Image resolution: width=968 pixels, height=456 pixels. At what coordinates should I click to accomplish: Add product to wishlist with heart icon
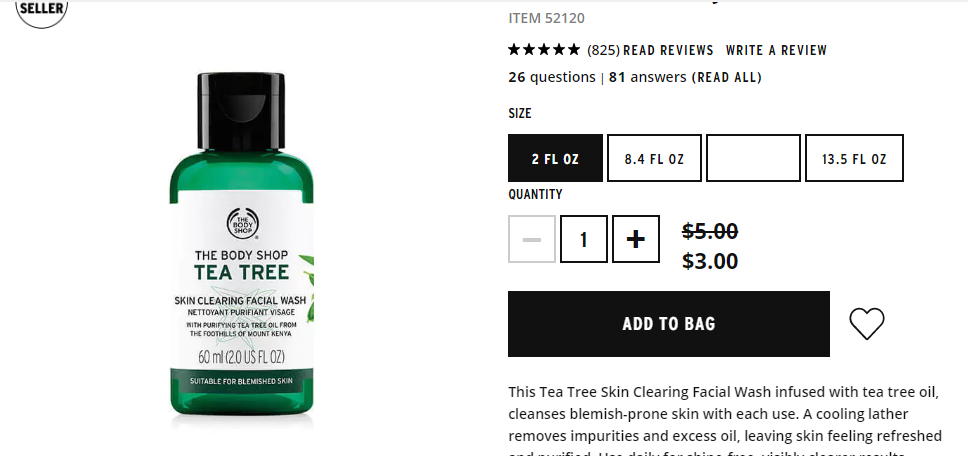pos(867,323)
